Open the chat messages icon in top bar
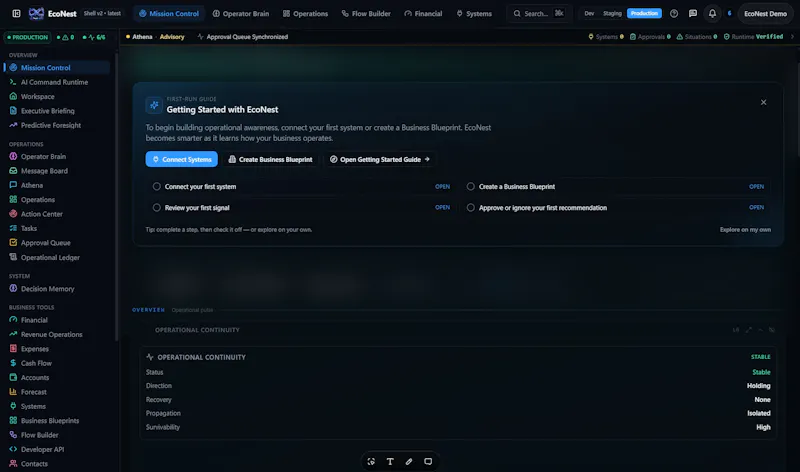 click(x=692, y=14)
